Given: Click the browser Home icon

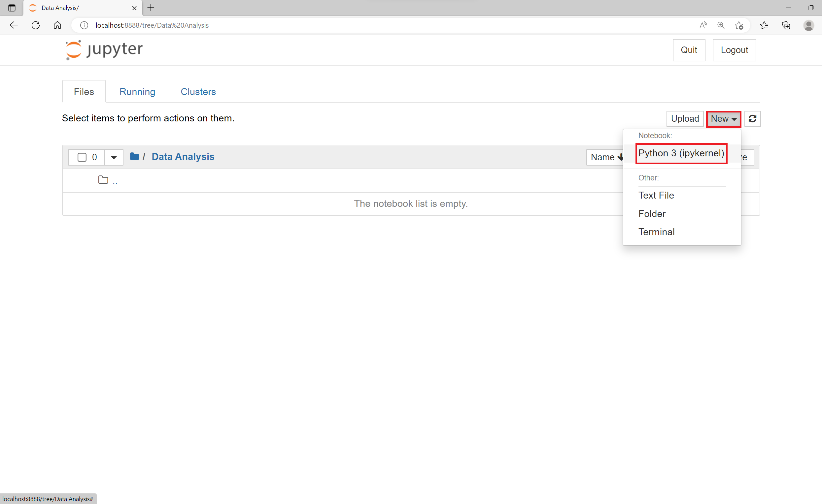Looking at the screenshot, I should pos(57,25).
